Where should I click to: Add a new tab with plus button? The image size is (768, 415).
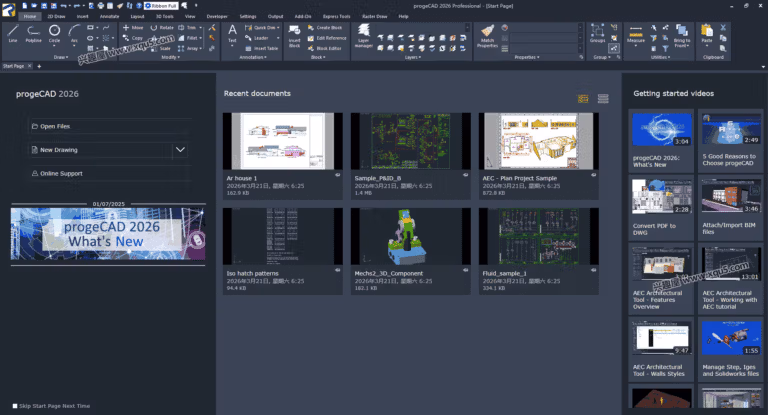39,66
